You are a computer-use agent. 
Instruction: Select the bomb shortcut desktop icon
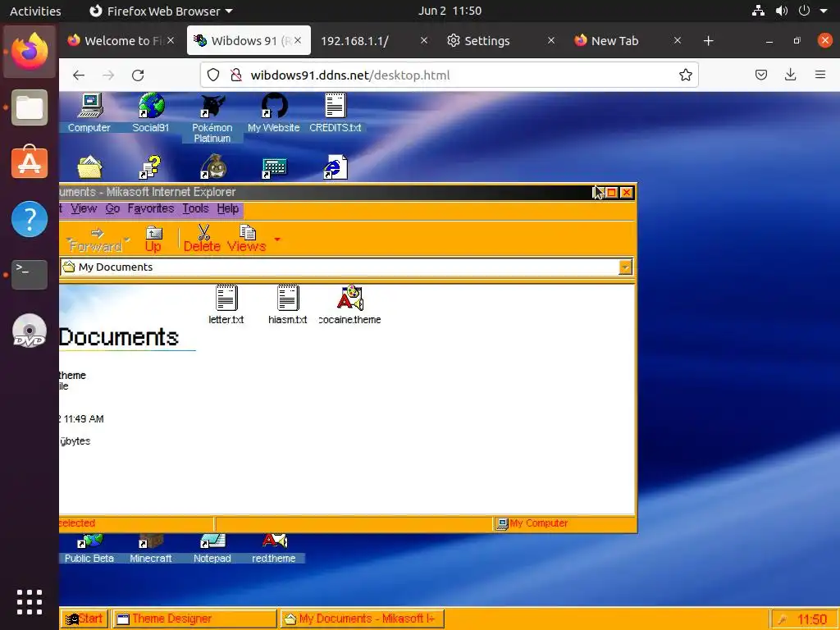coord(213,167)
